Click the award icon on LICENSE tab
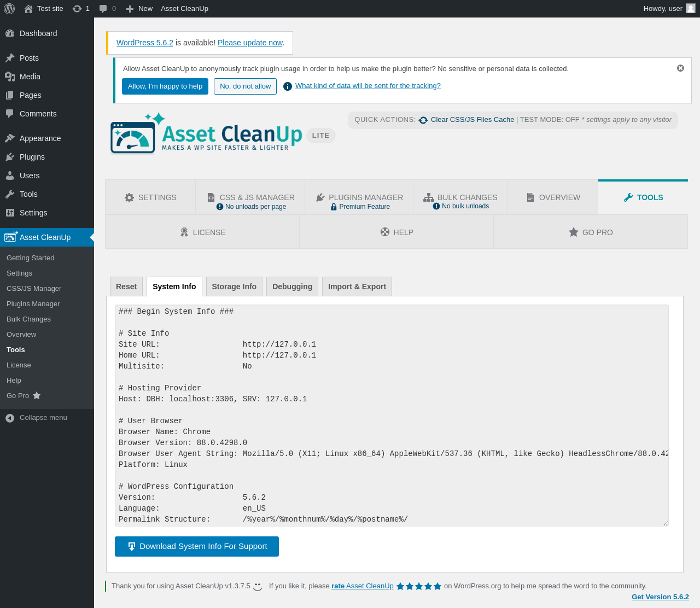The width and height of the screenshot is (700, 608). coord(184,232)
